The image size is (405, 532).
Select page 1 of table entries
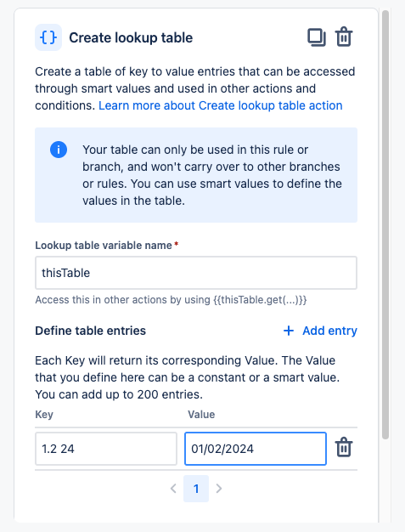click(196, 489)
